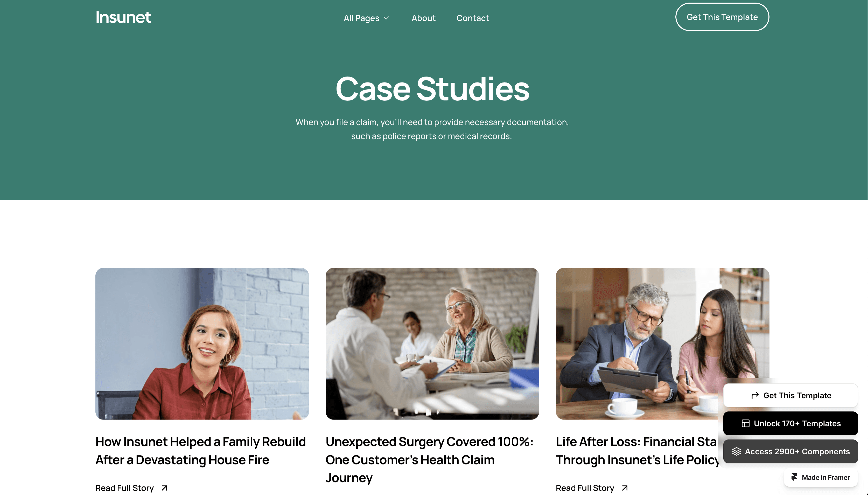Click the Framer logo icon
This screenshot has width=868, height=495.
point(794,477)
